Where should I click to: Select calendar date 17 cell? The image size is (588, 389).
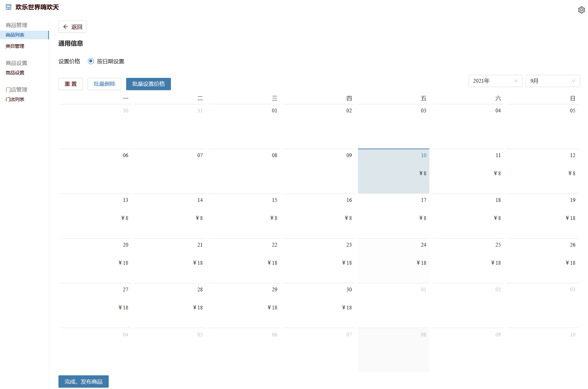pyautogui.click(x=393, y=216)
